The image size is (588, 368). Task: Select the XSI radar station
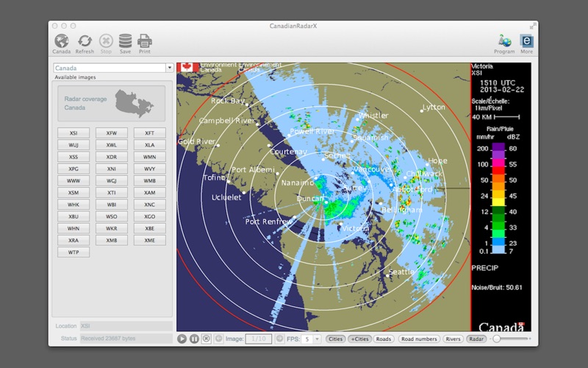[73, 133]
